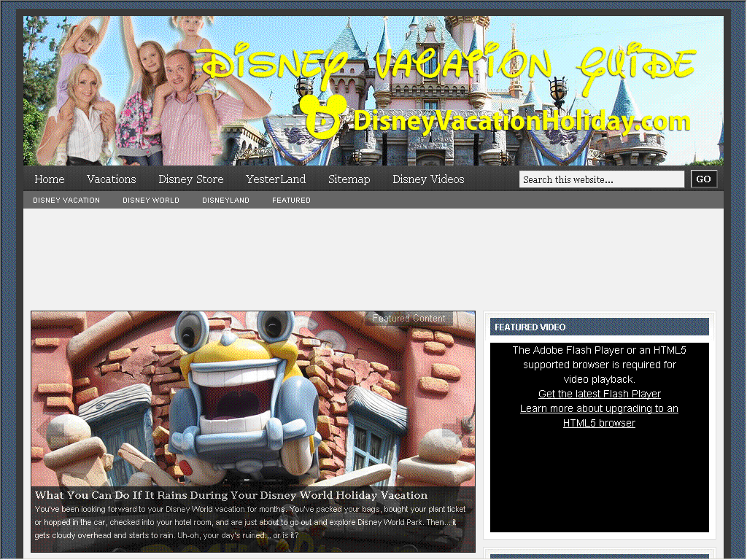The height and width of the screenshot is (560, 747).
Task: Click the FEATURED VIDEO section heading
Action: (x=600, y=327)
